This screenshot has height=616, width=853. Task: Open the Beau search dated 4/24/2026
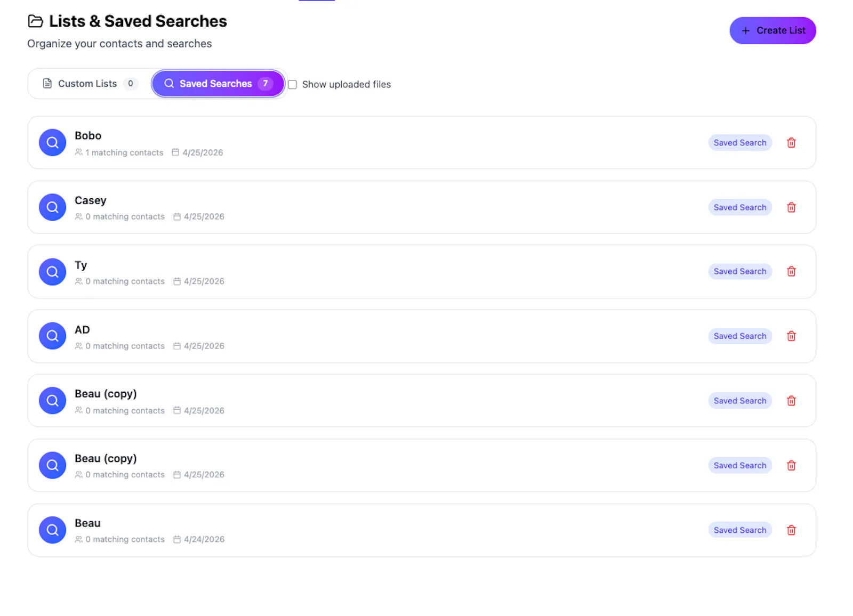[422, 530]
